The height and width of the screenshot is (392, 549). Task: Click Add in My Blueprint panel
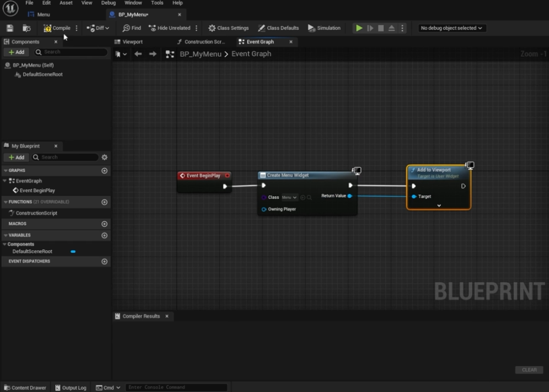click(16, 157)
